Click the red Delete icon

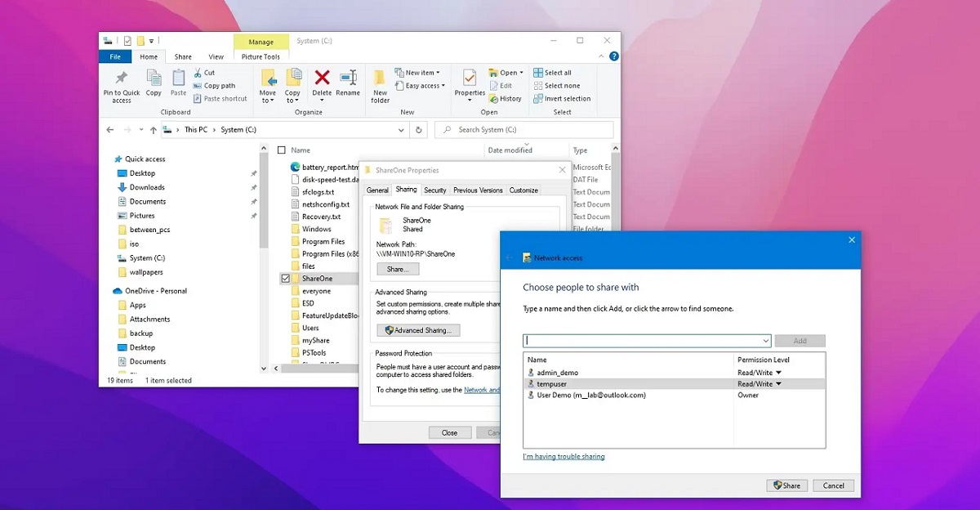[323, 78]
